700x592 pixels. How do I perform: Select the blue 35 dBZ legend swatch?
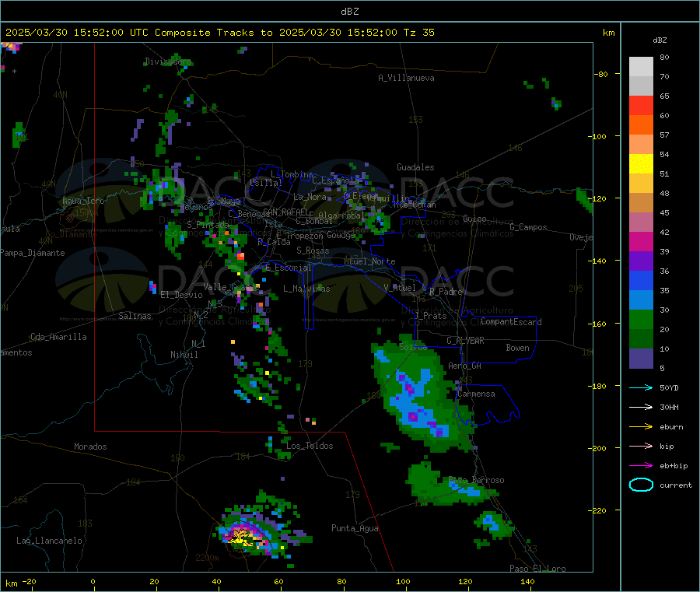click(x=641, y=280)
